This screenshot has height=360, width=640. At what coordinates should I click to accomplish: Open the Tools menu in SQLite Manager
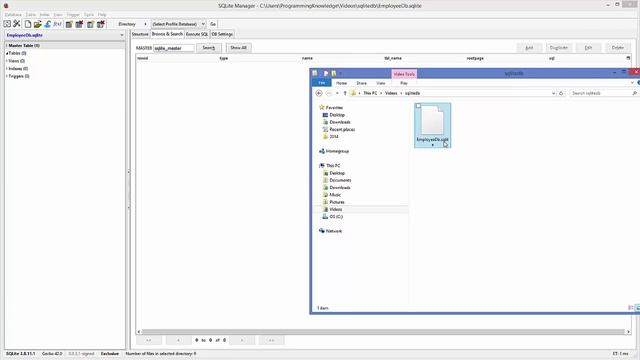point(89,15)
